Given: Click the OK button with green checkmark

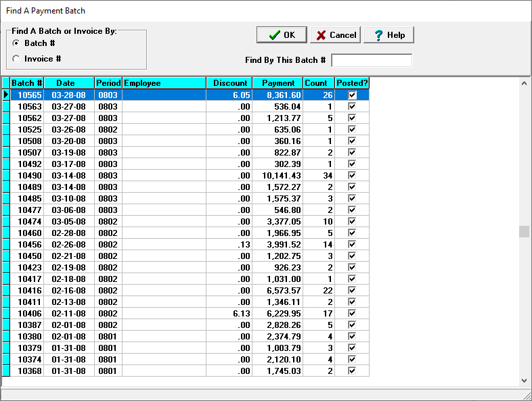Looking at the screenshot, I should click(x=282, y=35).
